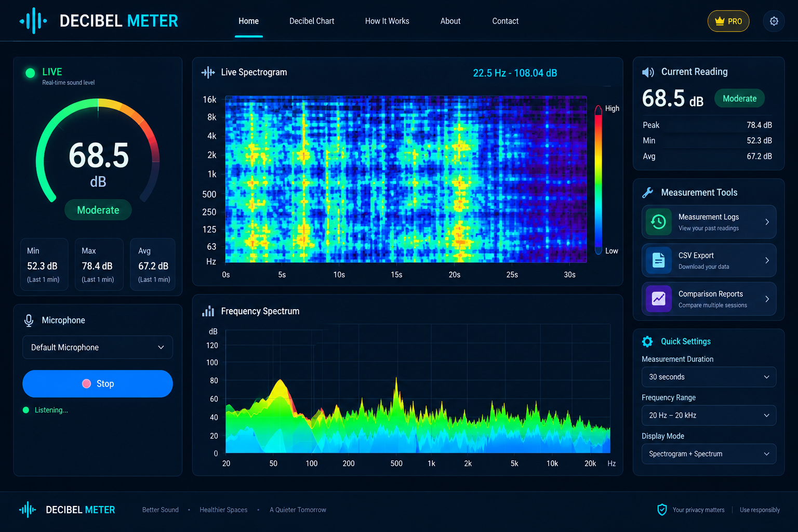Viewport: 798px width, 532px height.
Task: Open the Frequency Range dropdown
Action: (709, 416)
